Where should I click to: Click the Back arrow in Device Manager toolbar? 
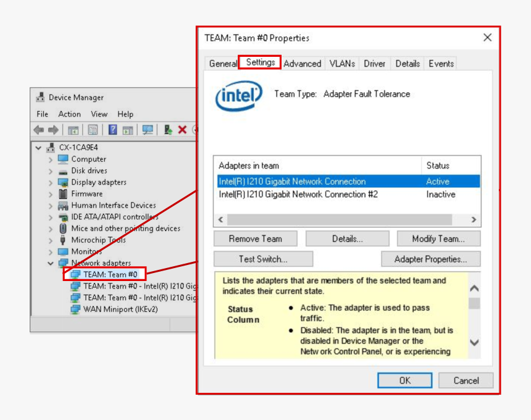pyautogui.click(x=39, y=130)
